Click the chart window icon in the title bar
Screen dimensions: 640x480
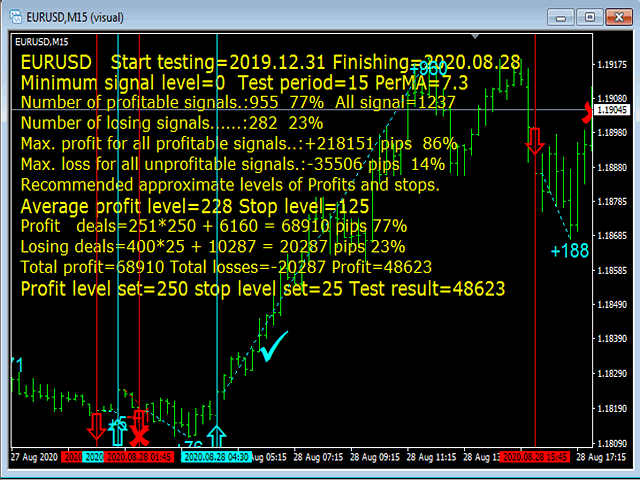[16, 17]
